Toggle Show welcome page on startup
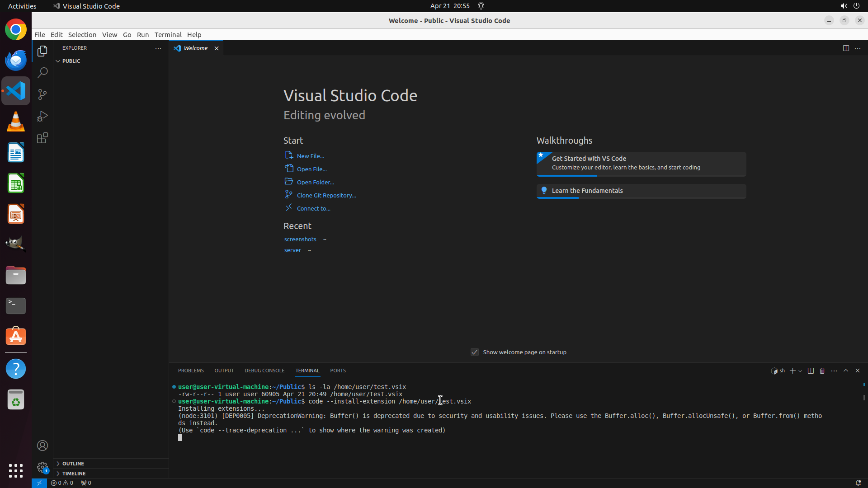The image size is (868, 488). [x=475, y=352]
